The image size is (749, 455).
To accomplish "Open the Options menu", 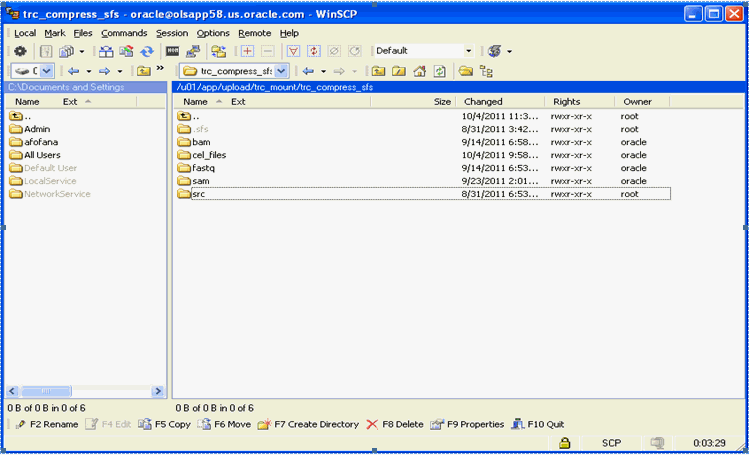I will [x=213, y=33].
